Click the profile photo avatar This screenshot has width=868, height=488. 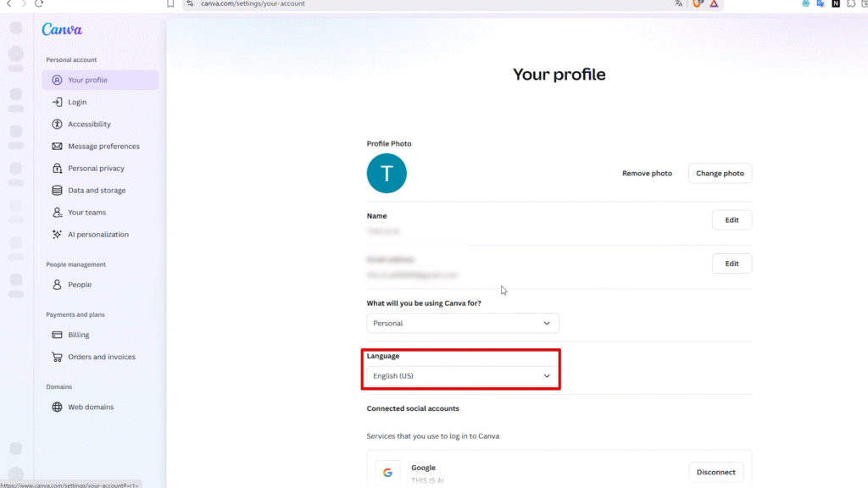[x=387, y=174]
